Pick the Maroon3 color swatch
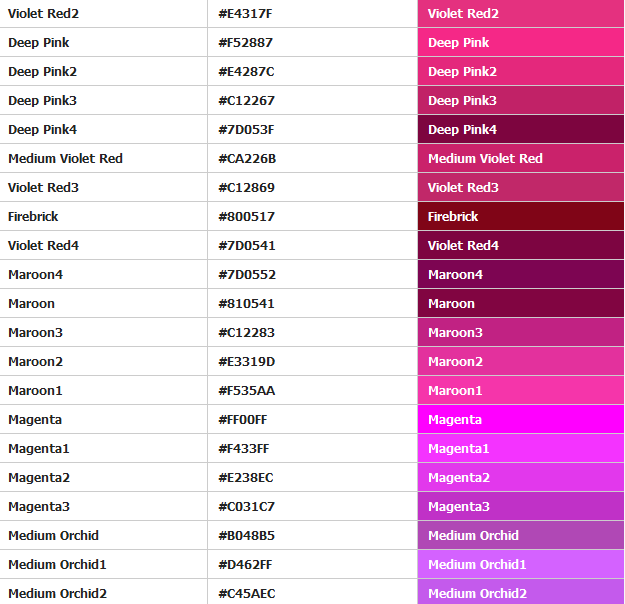The width and height of the screenshot is (625, 604). pyautogui.click(x=520, y=333)
